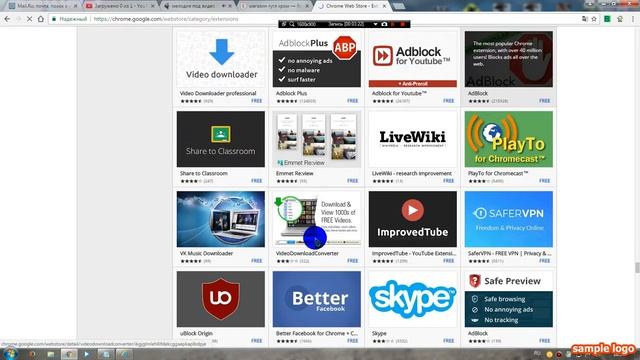The image size is (640, 360).
Task: Click FREE button for SaferVPN
Action: point(544,261)
